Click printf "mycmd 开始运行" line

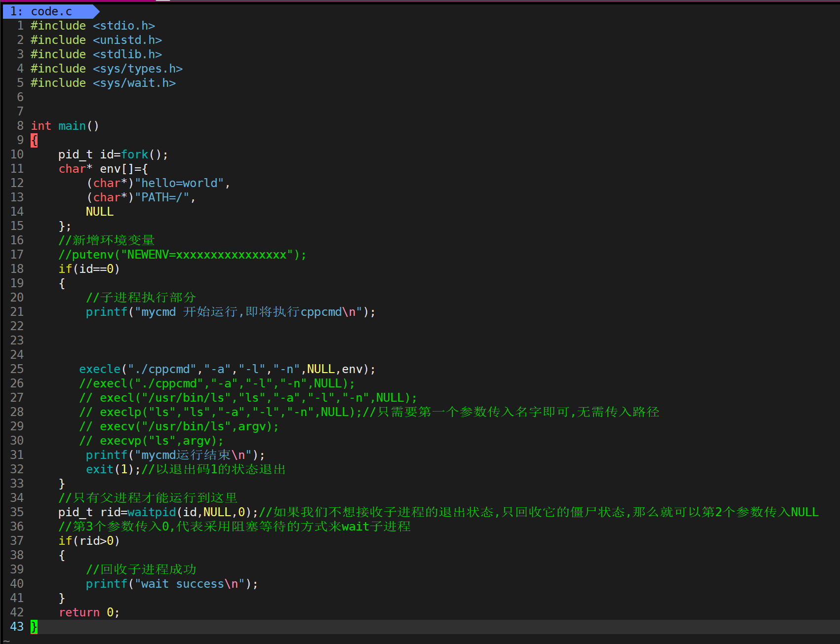231,312
